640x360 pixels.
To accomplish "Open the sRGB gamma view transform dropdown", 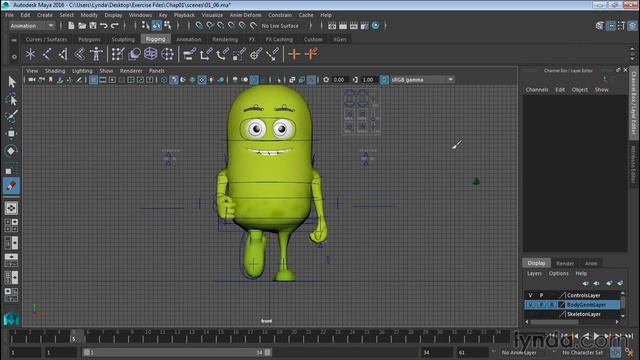I will click(x=422, y=80).
